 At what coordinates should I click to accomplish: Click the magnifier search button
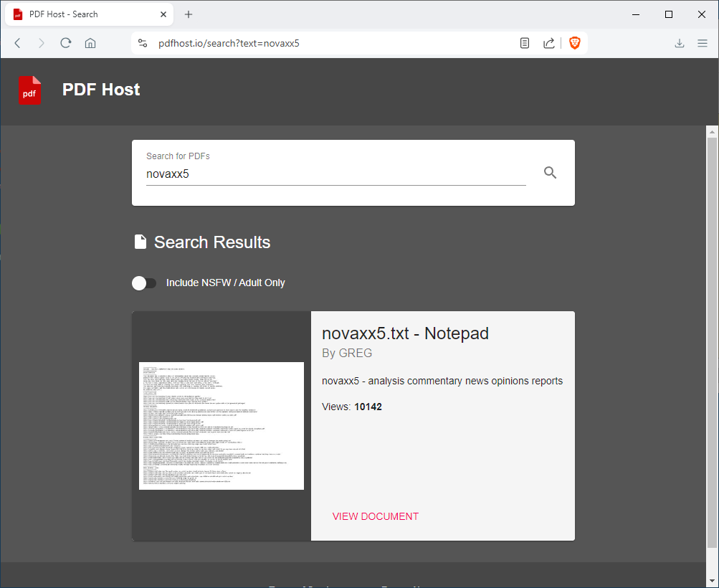pos(551,172)
